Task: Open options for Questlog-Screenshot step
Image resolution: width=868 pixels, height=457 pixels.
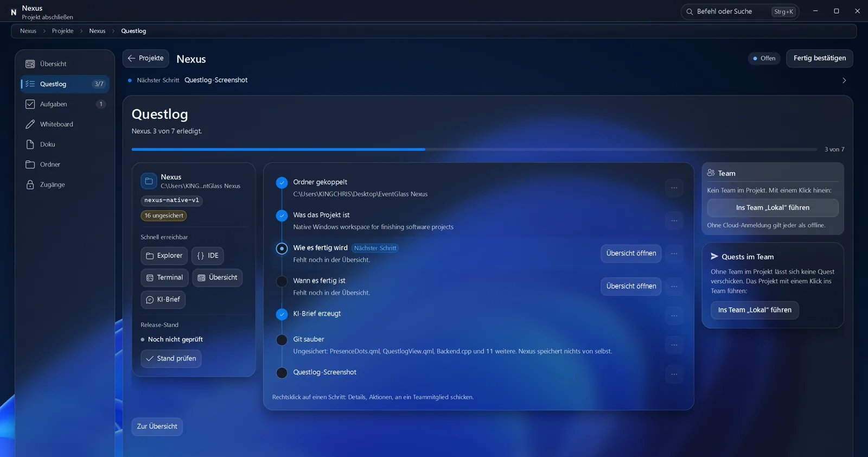Action: pos(674,375)
